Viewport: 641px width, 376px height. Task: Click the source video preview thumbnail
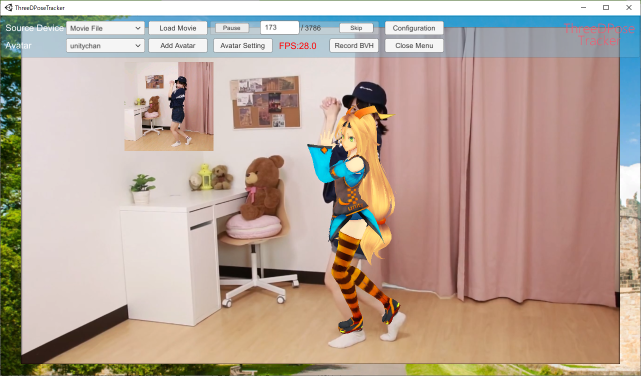point(169,106)
